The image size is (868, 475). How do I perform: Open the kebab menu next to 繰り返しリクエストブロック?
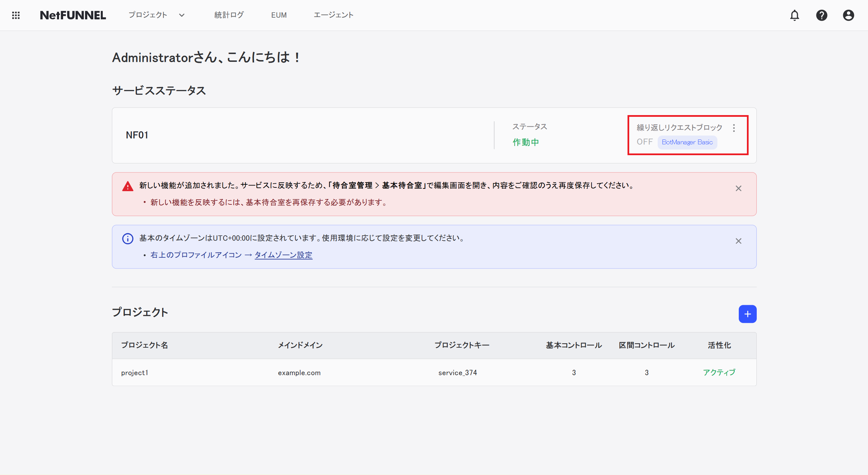(x=734, y=128)
